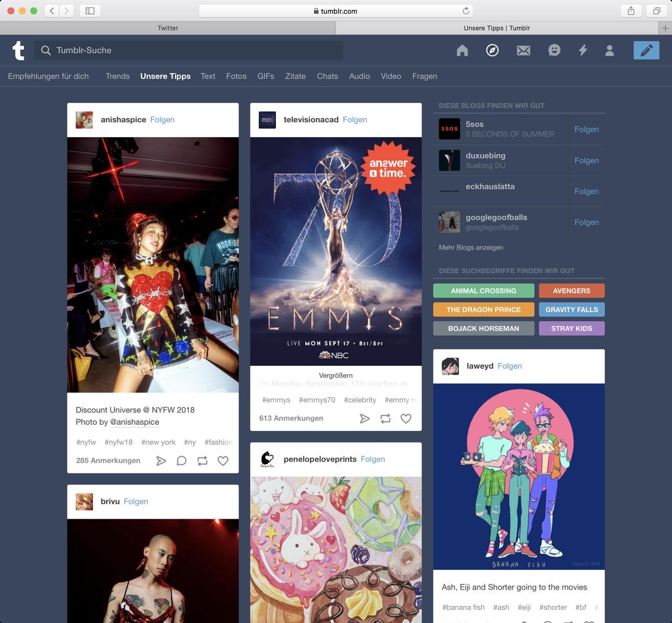Show all tabs in Safari

(657, 11)
